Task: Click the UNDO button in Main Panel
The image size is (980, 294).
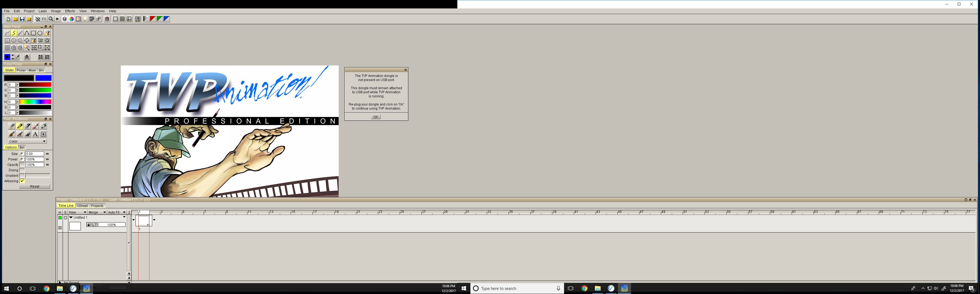Action: [47, 57]
